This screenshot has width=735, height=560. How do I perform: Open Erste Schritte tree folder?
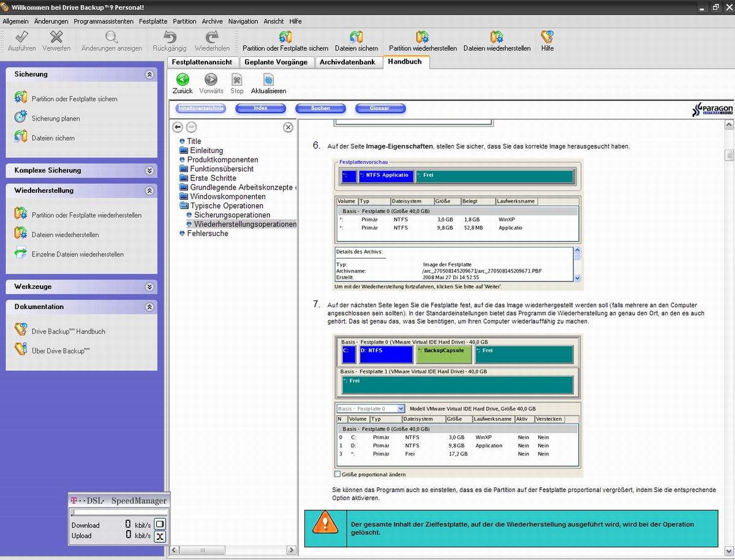point(213,177)
